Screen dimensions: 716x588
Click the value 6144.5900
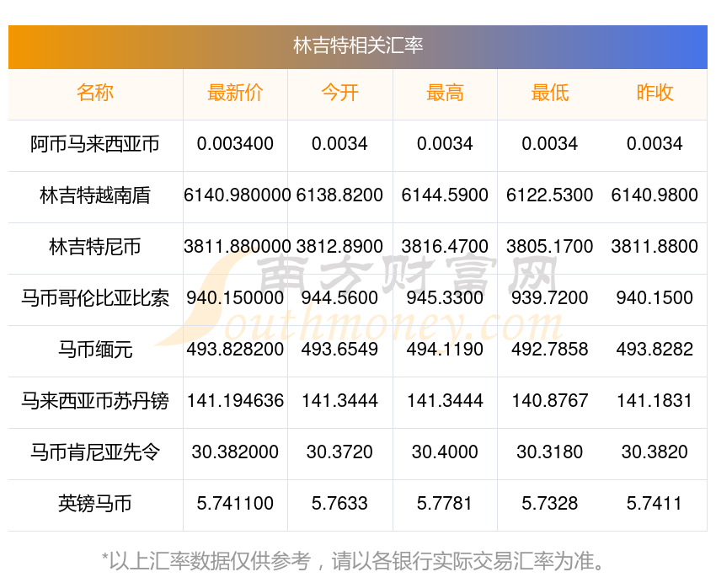pos(445,195)
